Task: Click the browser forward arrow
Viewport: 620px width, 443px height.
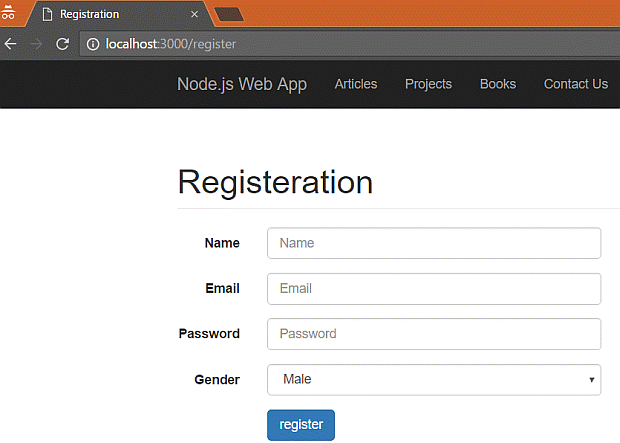Action: [36, 44]
